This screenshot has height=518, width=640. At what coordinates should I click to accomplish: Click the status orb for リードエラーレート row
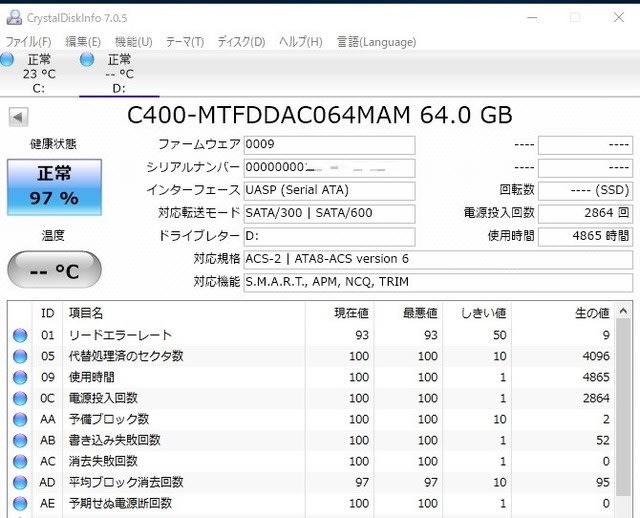(x=20, y=336)
